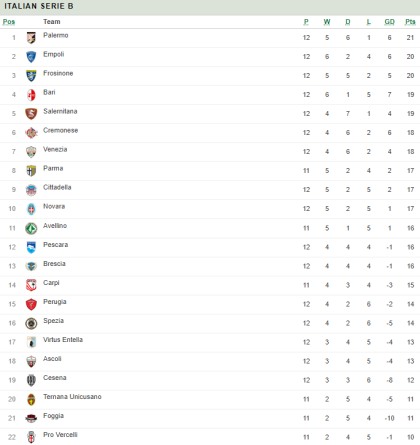
Task: Click the Frosinone club crest icon
Action: click(31, 76)
